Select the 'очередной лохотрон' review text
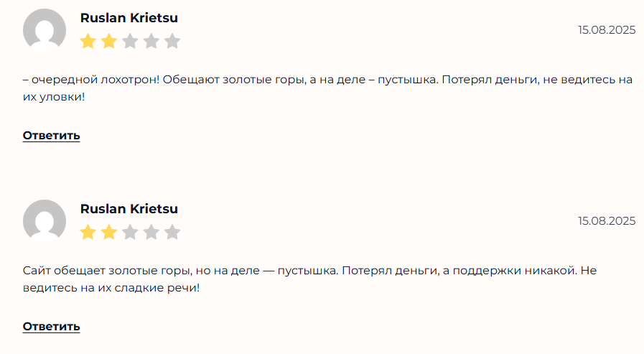The width and height of the screenshot is (644, 354). 328,88
